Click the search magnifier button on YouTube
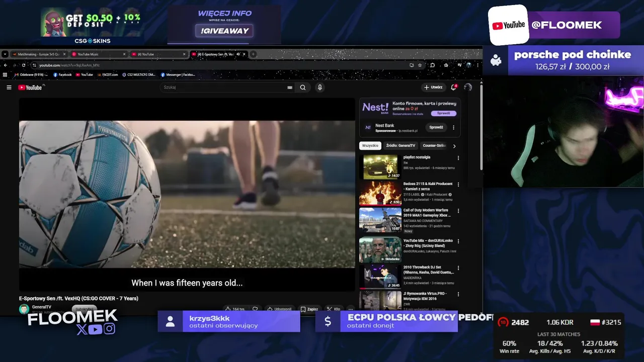The height and width of the screenshot is (362, 644). [303, 87]
